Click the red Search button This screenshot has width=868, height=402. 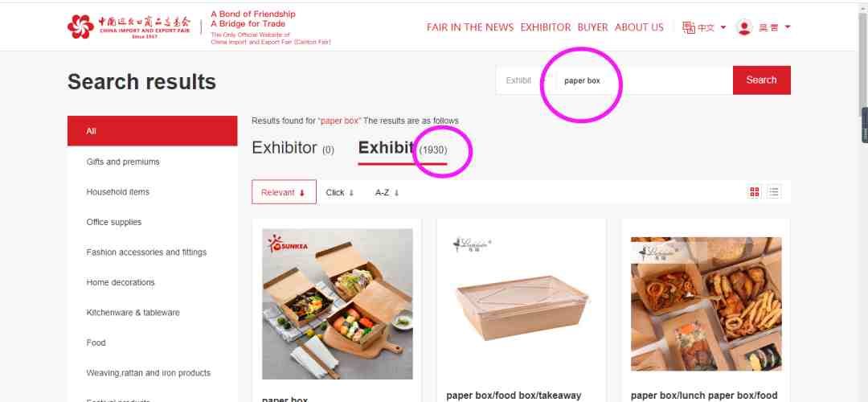762,80
